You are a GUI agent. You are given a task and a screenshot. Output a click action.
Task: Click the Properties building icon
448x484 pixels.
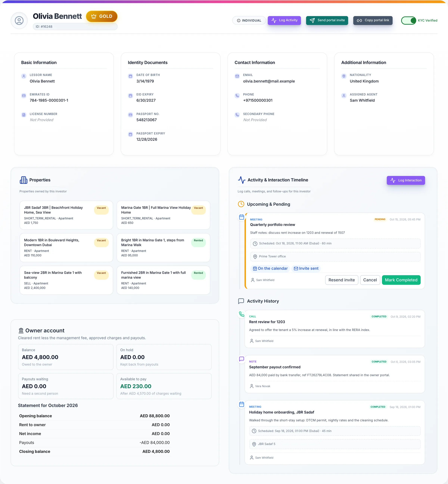pyautogui.click(x=24, y=180)
